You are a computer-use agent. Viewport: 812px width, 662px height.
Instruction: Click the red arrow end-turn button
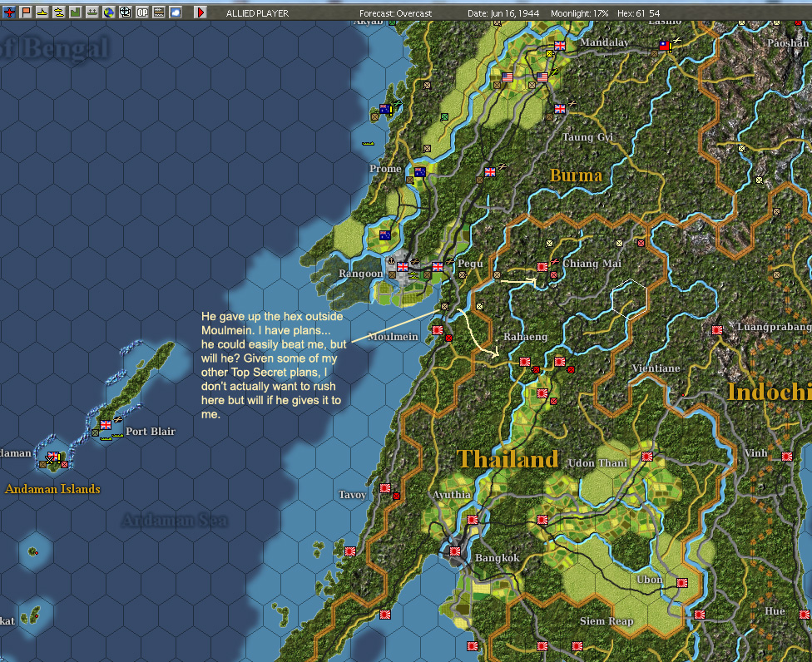click(201, 12)
